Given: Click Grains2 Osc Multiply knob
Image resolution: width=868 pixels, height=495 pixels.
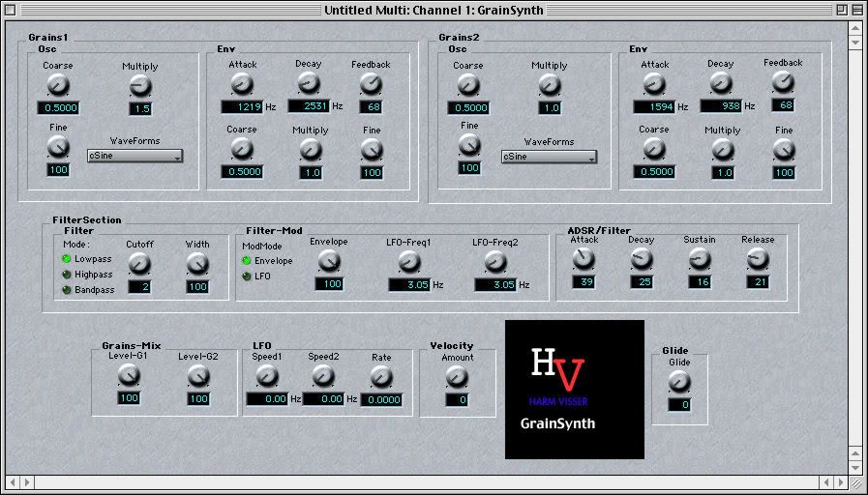Looking at the screenshot, I should coord(550,85).
